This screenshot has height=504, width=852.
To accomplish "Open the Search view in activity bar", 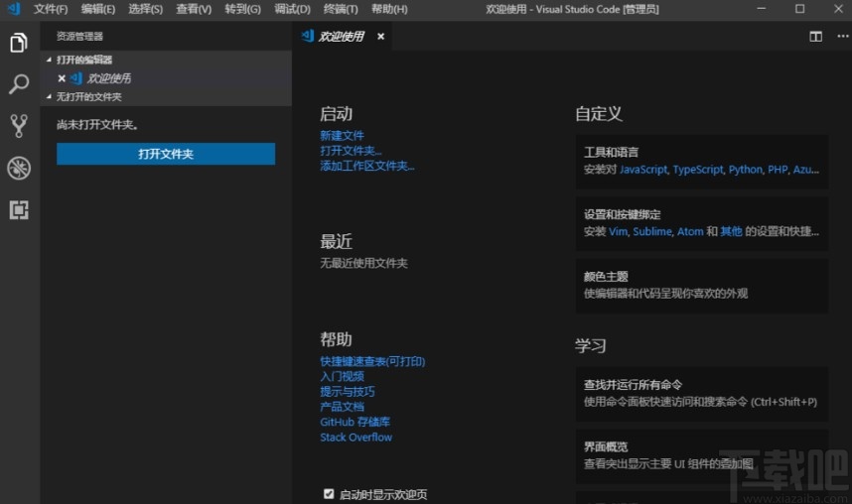I will click(19, 84).
